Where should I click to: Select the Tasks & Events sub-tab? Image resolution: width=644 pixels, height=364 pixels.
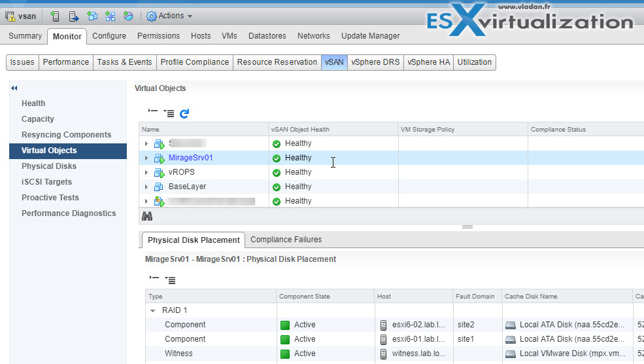click(x=124, y=62)
